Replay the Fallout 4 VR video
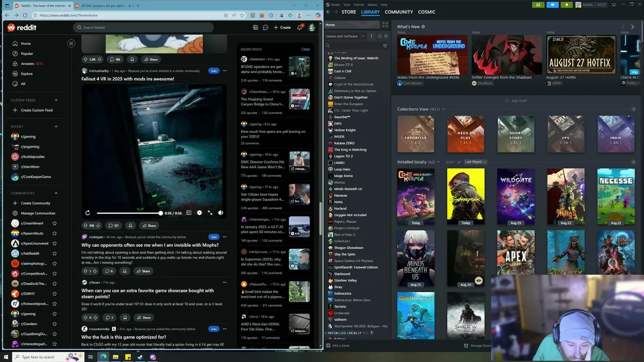Image resolution: width=644 pixels, height=362 pixels. click(88, 213)
